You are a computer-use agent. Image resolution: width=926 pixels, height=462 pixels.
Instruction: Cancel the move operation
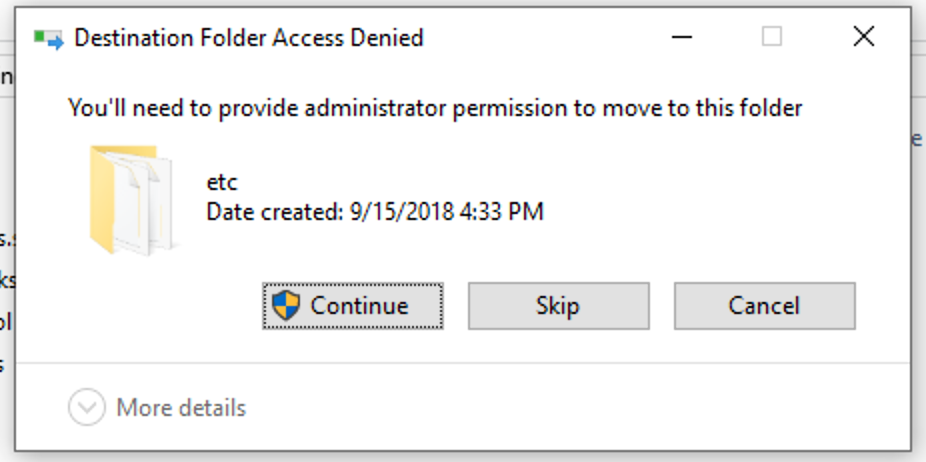tap(764, 305)
